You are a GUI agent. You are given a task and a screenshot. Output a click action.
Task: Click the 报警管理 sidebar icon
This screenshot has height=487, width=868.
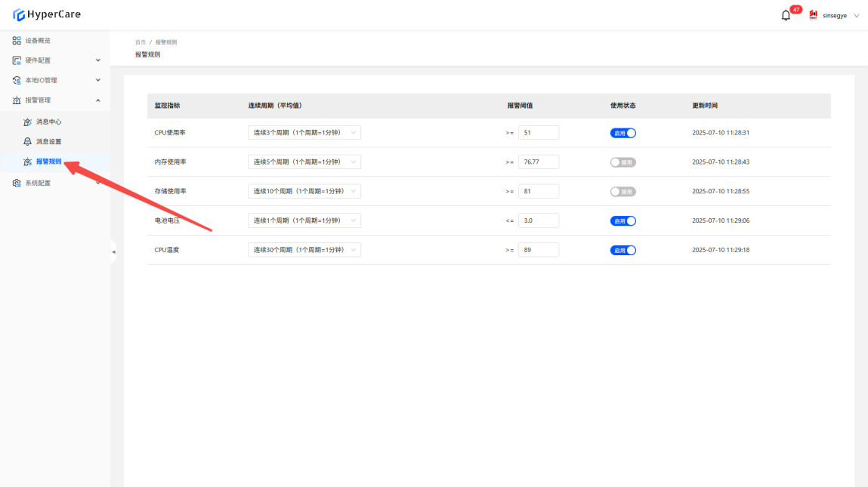pos(17,100)
